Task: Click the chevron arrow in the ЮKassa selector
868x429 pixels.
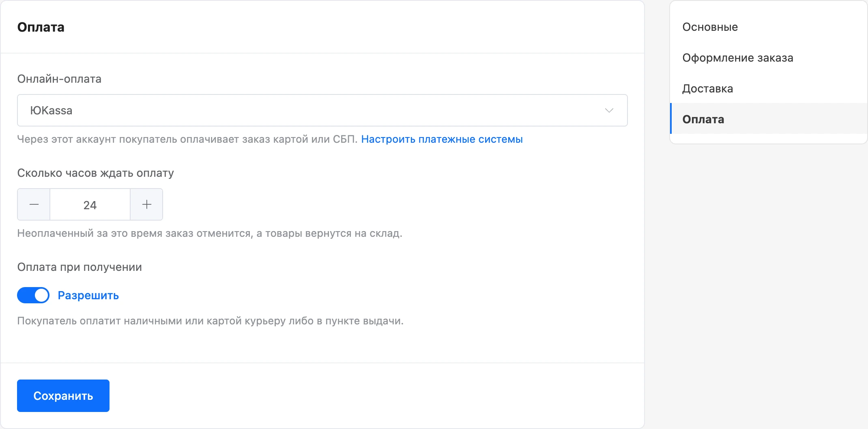Action: coord(609,110)
